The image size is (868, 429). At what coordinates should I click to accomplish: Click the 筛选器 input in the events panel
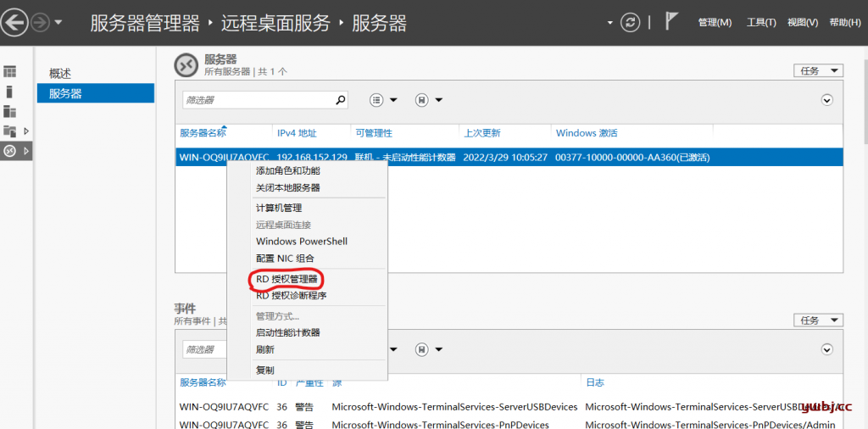(x=205, y=349)
